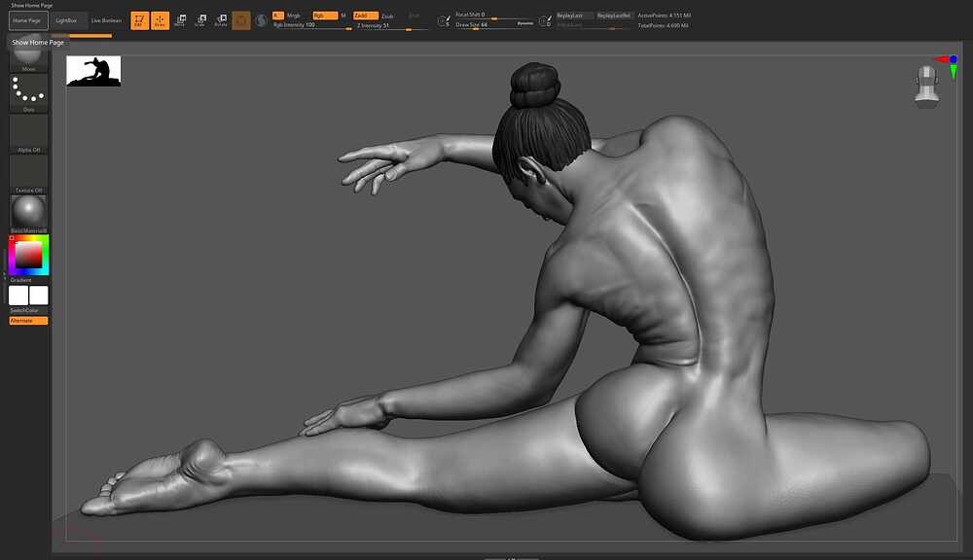Click the SwitchColor button

point(24,310)
